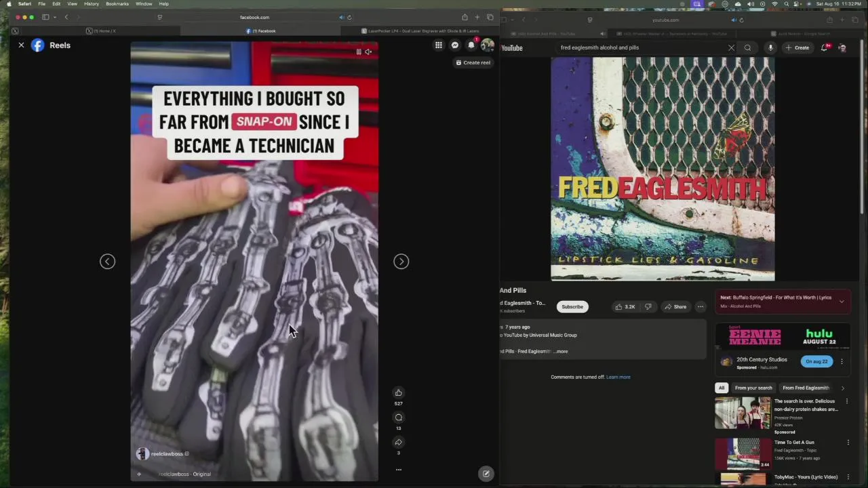Screen dimensions: 868x488
Task: Open the reelclawboss profile name
Action: (x=167, y=453)
